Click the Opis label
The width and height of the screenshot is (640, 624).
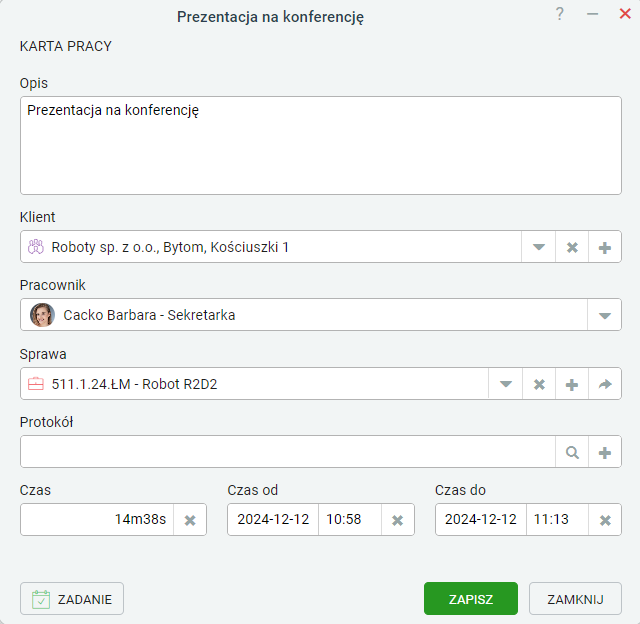pyautogui.click(x=34, y=83)
